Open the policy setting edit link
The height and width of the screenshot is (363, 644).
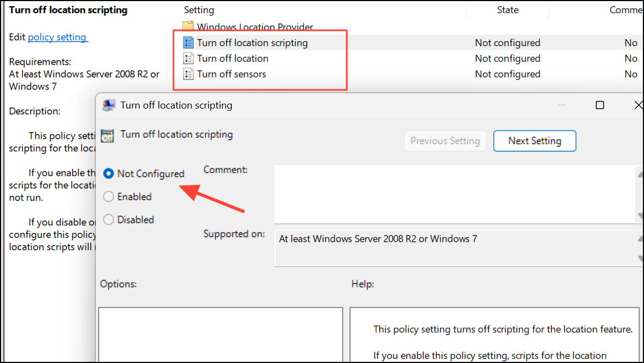(57, 37)
